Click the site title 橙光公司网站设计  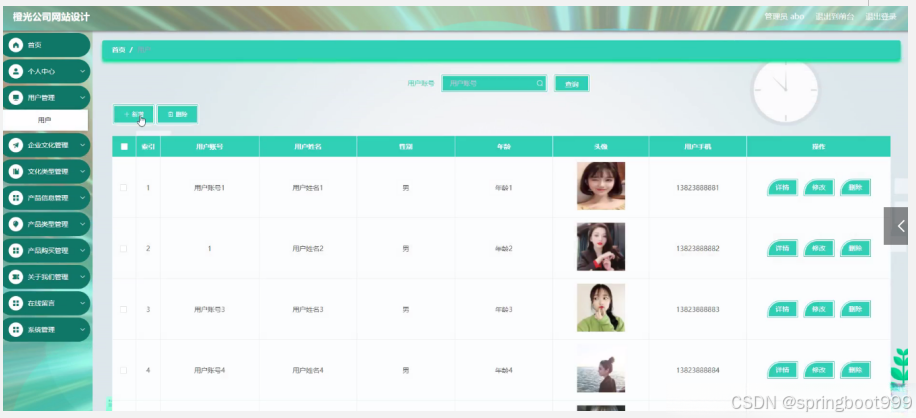tap(51, 17)
